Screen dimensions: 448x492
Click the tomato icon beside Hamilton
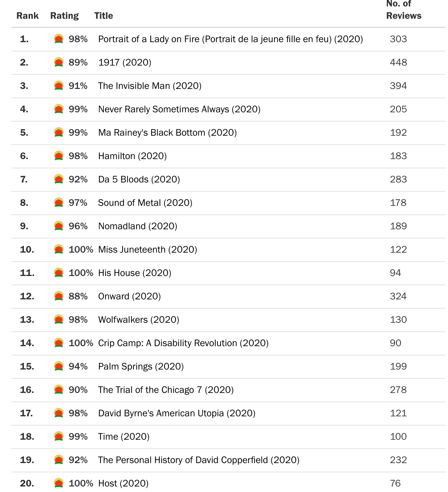tap(59, 156)
